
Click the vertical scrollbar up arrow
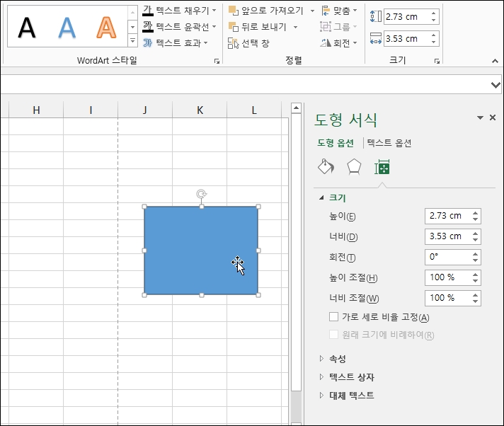pos(296,108)
